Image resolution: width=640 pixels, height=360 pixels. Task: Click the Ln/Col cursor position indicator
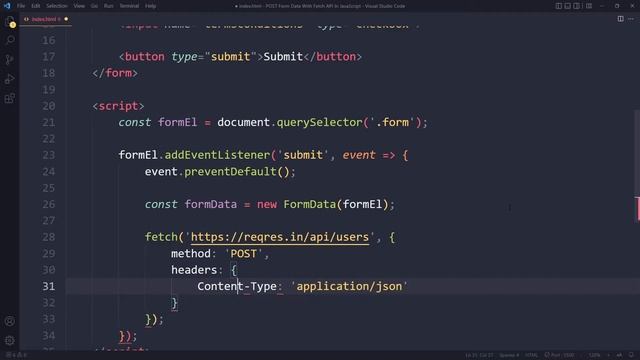pyautogui.click(x=479, y=355)
